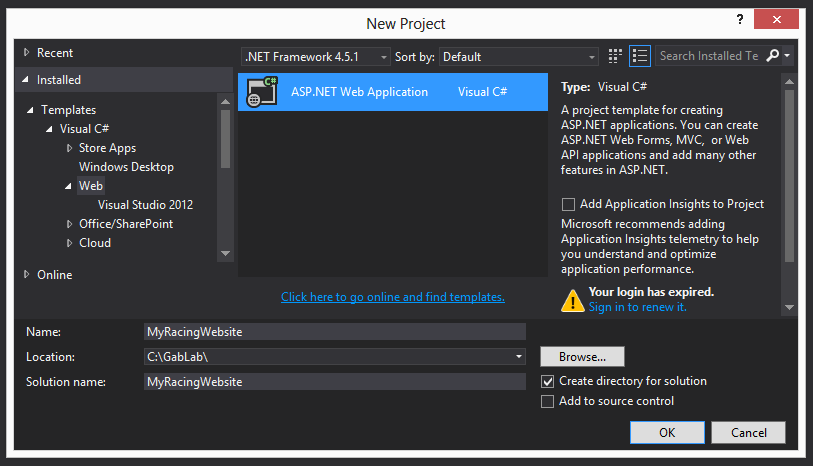813x466 pixels.
Task: Click the Search Installed Templates box
Action: coord(709,56)
